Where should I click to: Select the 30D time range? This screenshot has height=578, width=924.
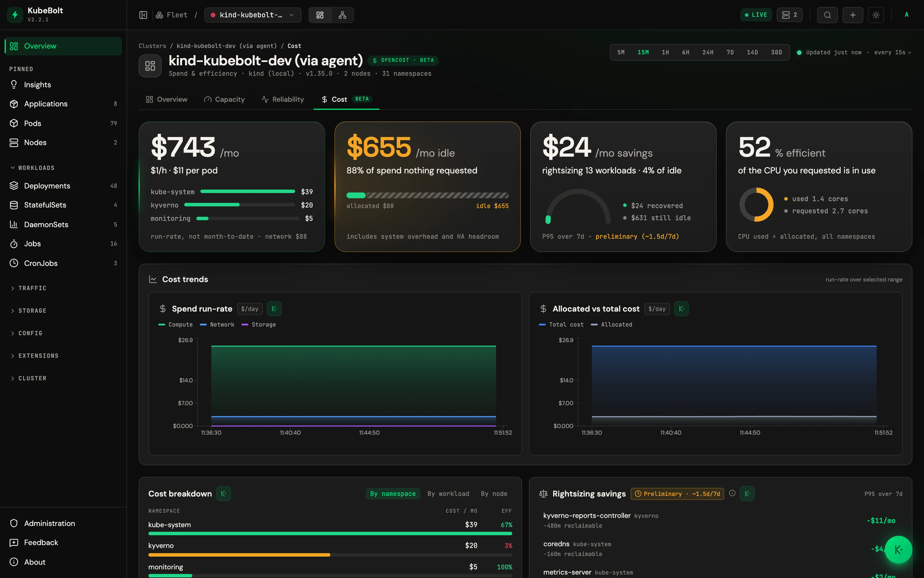tap(777, 52)
